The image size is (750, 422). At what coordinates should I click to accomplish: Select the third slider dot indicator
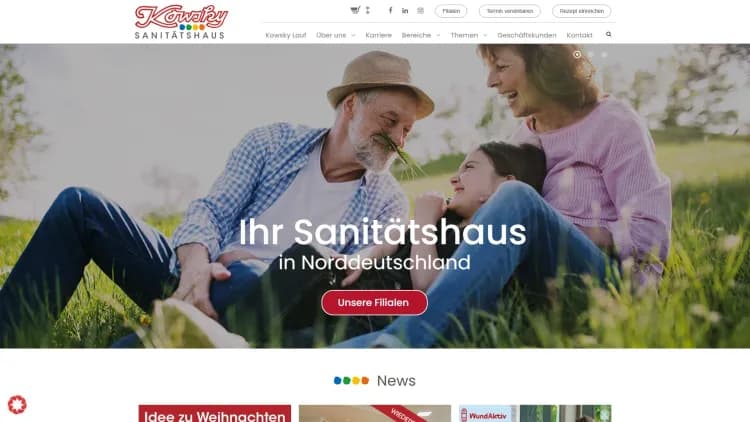604,55
